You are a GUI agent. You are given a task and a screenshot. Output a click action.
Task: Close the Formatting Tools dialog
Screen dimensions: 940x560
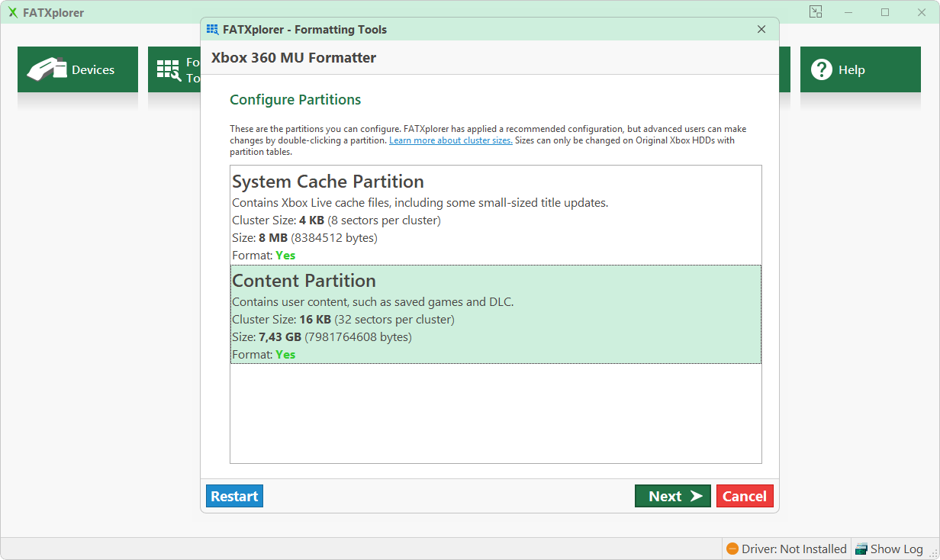pos(761,30)
